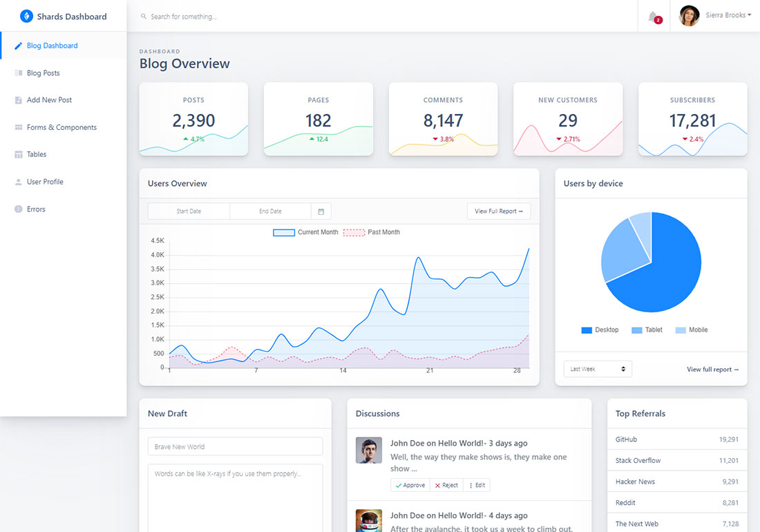Click the first commenter avatar thumbnail
760x532 pixels.
click(369, 450)
